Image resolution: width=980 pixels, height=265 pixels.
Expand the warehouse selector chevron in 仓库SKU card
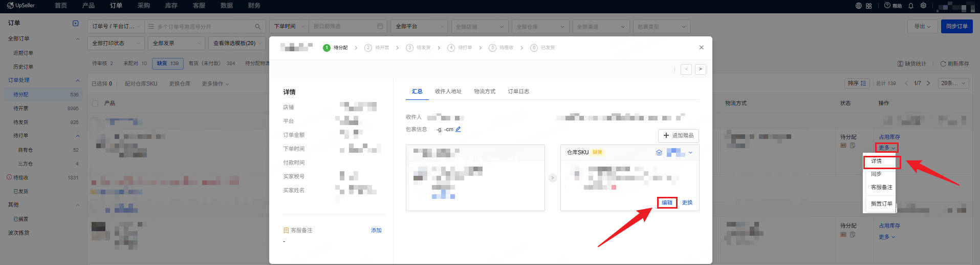[x=690, y=152]
